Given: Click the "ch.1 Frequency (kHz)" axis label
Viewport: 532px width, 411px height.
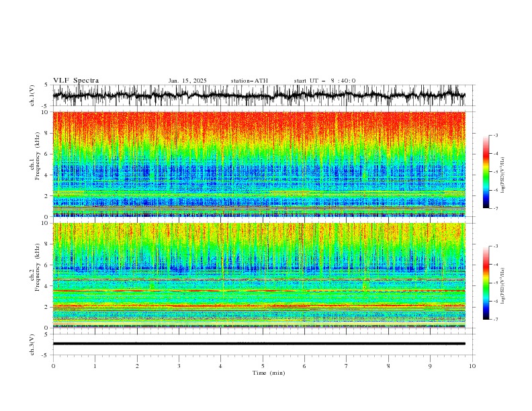Looking at the screenshot, I should point(35,156).
